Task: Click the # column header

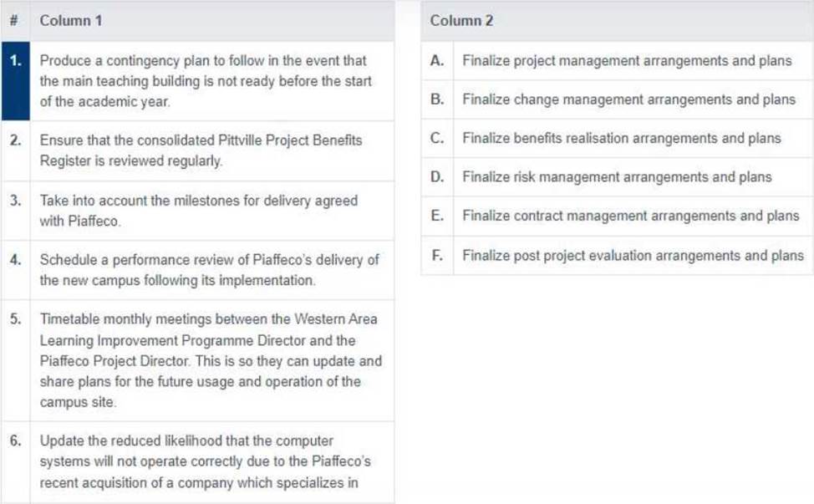Action: point(16,21)
